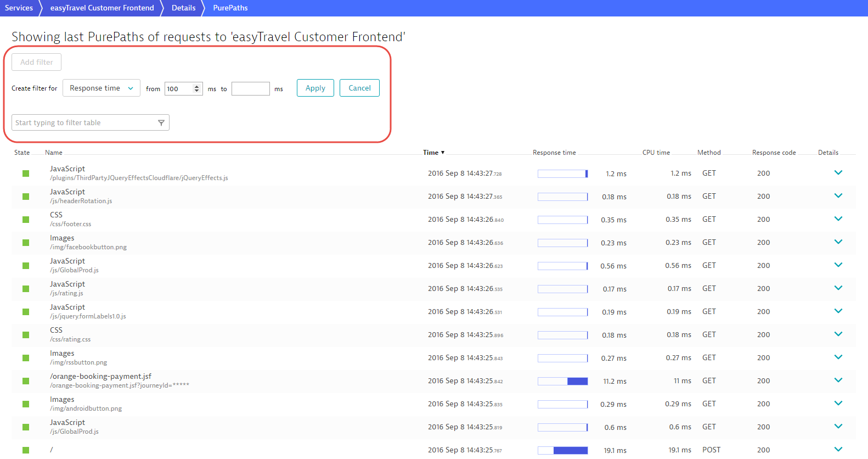The image size is (868, 459).
Task: Click green state icon of rating.css row
Action: coord(26,335)
